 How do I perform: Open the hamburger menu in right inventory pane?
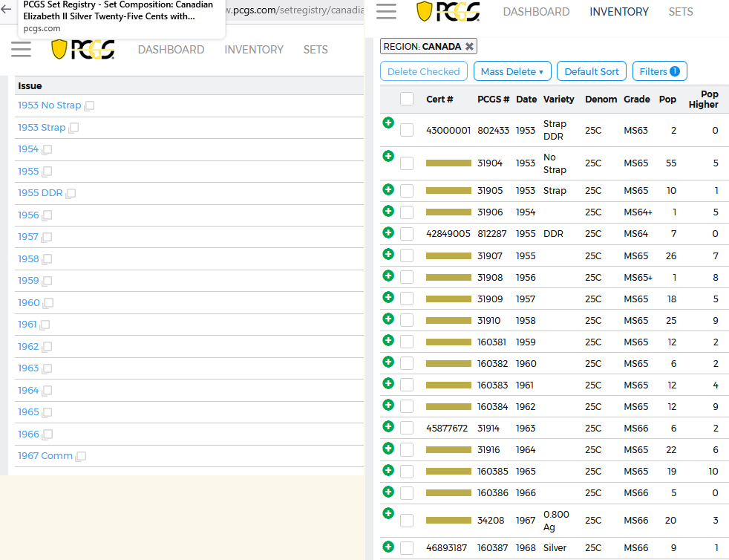(x=387, y=11)
